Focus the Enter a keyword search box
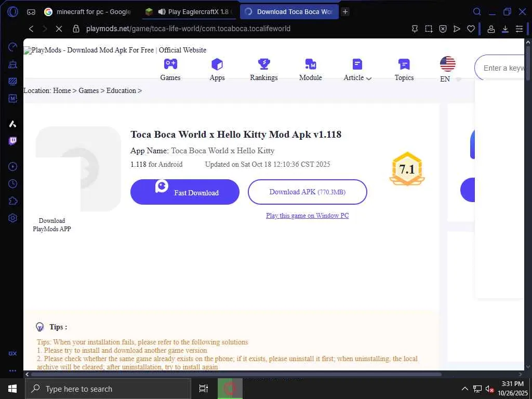The width and height of the screenshot is (532, 399). click(x=499, y=68)
